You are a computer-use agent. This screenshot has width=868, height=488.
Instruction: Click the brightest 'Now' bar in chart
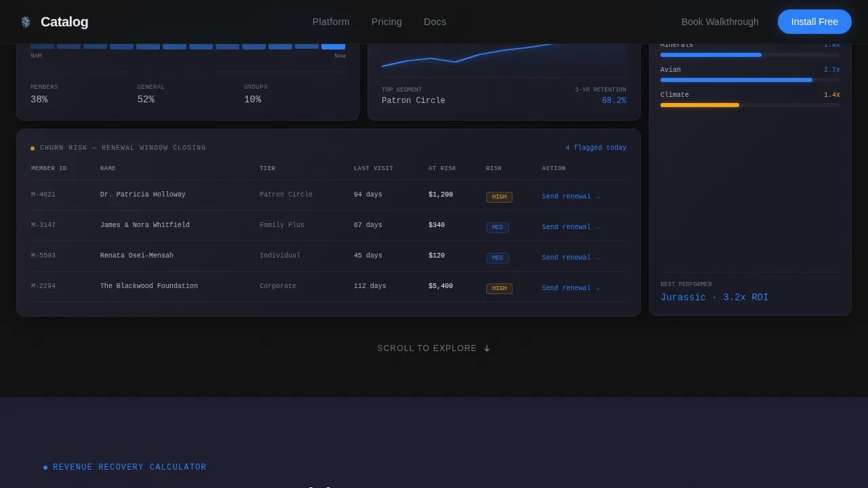coord(333,47)
